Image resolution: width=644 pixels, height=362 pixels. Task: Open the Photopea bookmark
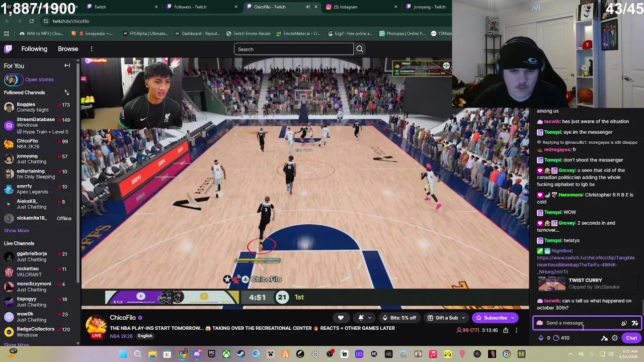[402, 33]
